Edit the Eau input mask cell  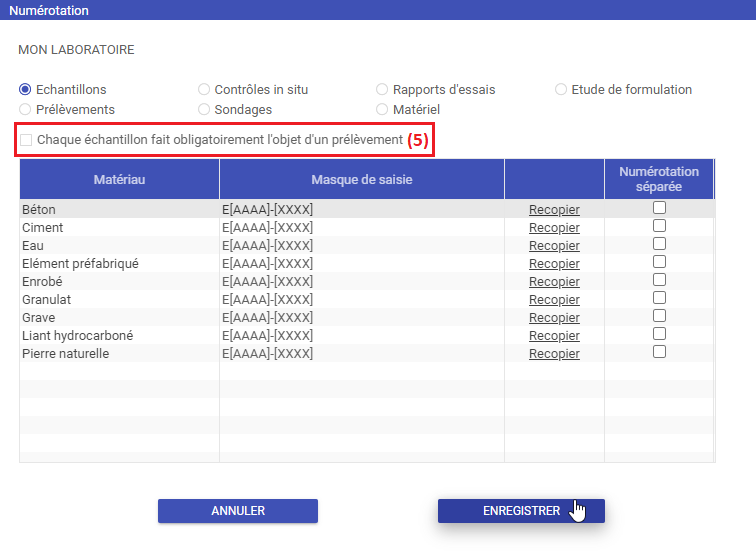tap(362, 245)
